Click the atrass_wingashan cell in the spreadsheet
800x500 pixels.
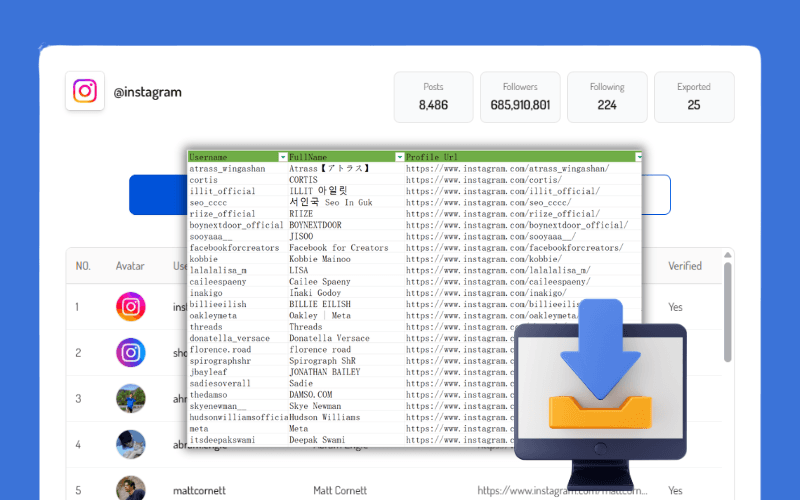point(228,168)
